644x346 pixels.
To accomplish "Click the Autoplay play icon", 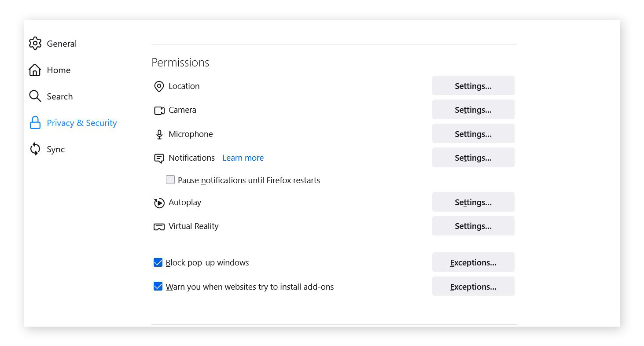I will point(159,202).
